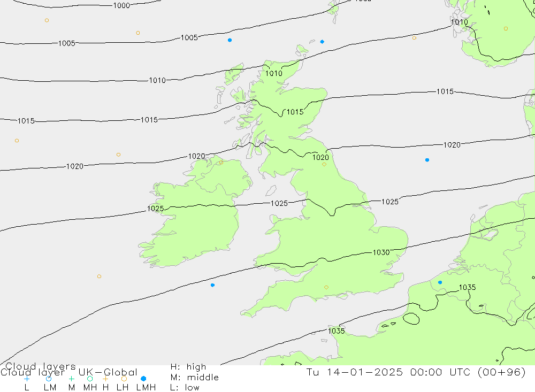Select the orange circle over Norway
Image resolution: width=535 pixels, height=392 pixels.
[x=506, y=29]
